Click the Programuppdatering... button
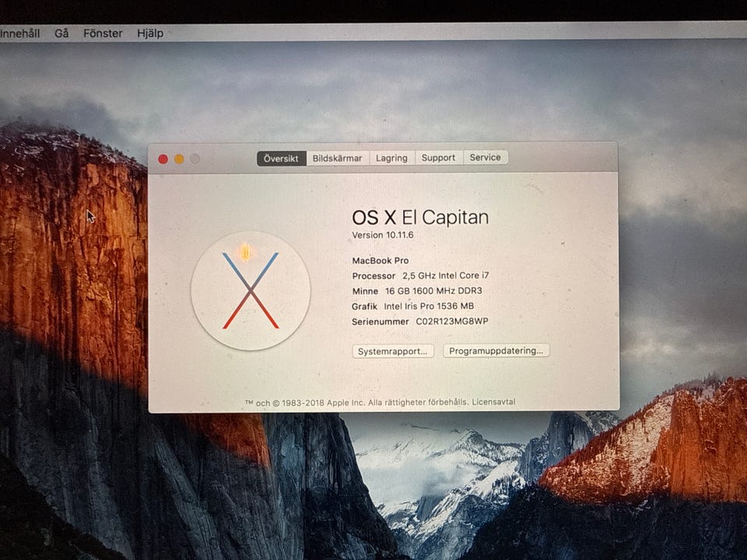The height and width of the screenshot is (560, 747). [x=496, y=351]
